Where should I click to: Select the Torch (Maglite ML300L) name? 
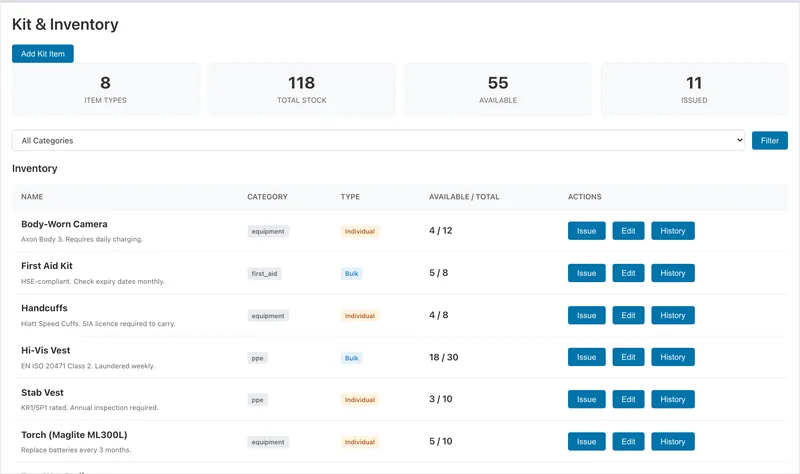click(x=74, y=435)
